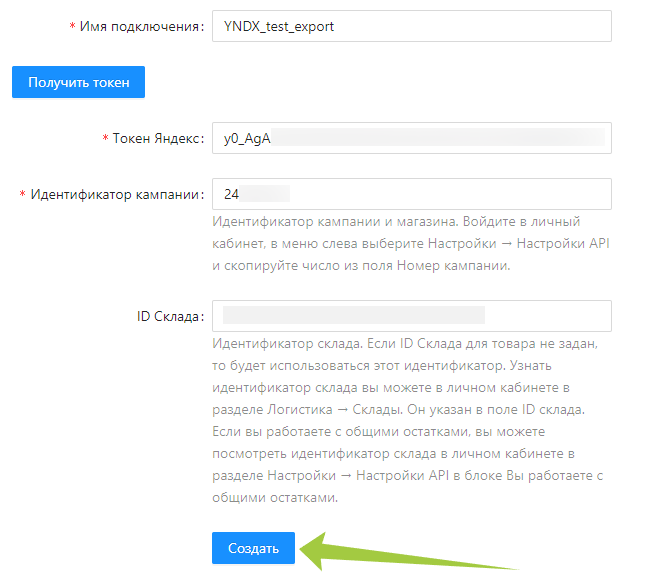Select the Идентификатор кампании input box

coord(411,194)
